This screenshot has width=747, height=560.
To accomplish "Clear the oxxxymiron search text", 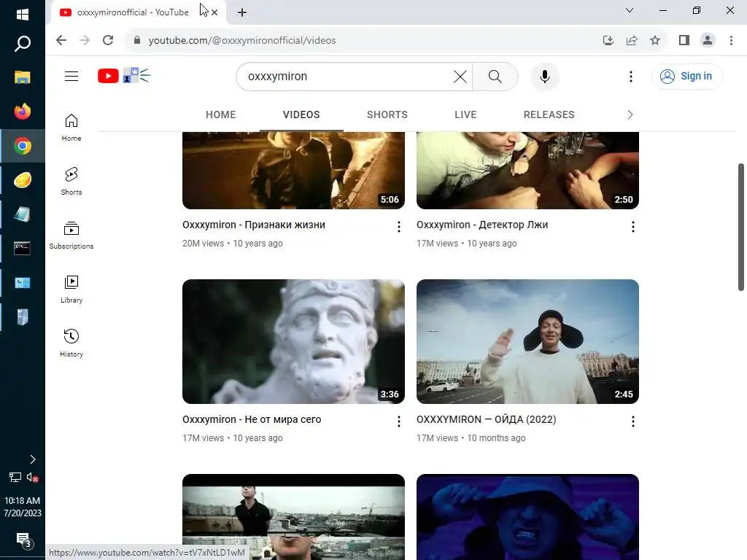I will [x=460, y=76].
